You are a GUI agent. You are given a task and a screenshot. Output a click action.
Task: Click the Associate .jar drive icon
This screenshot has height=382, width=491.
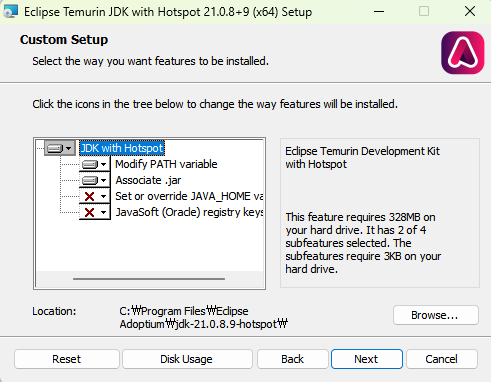click(x=90, y=180)
